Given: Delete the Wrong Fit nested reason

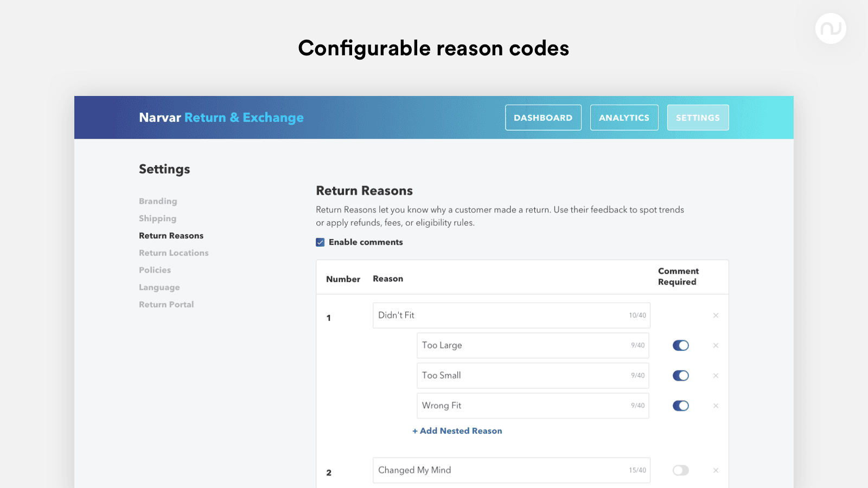Looking at the screenshot, I should 716,406.
